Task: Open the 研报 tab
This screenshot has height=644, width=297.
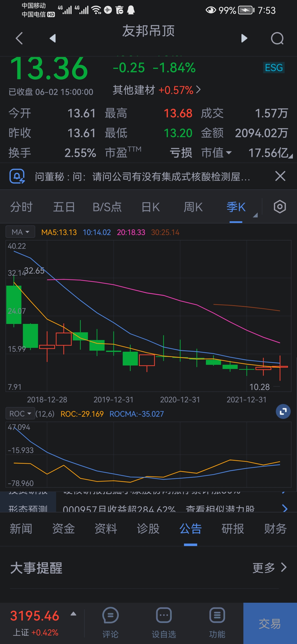Action: pyautogui.click(x=233, y=529)
